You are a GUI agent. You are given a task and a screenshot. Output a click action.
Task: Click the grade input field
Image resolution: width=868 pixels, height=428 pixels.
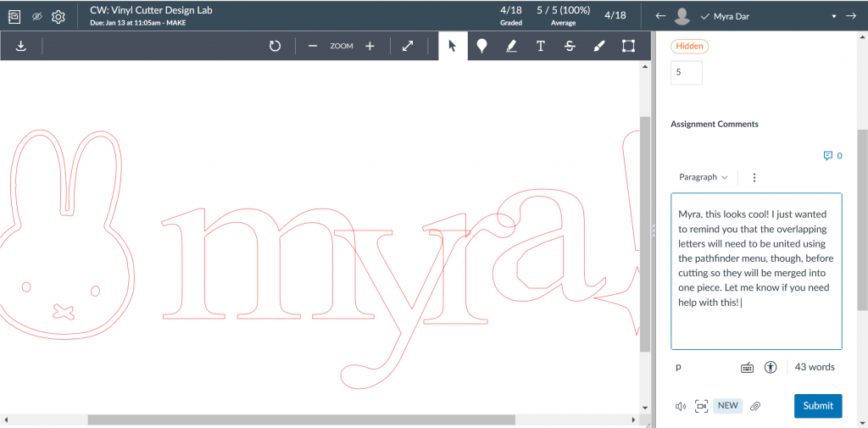687,73
